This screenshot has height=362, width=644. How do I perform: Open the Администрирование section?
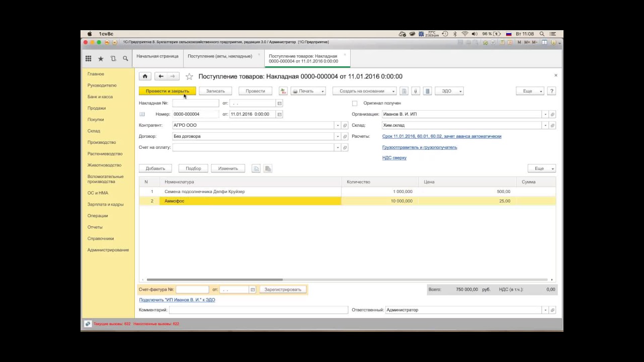108,250
